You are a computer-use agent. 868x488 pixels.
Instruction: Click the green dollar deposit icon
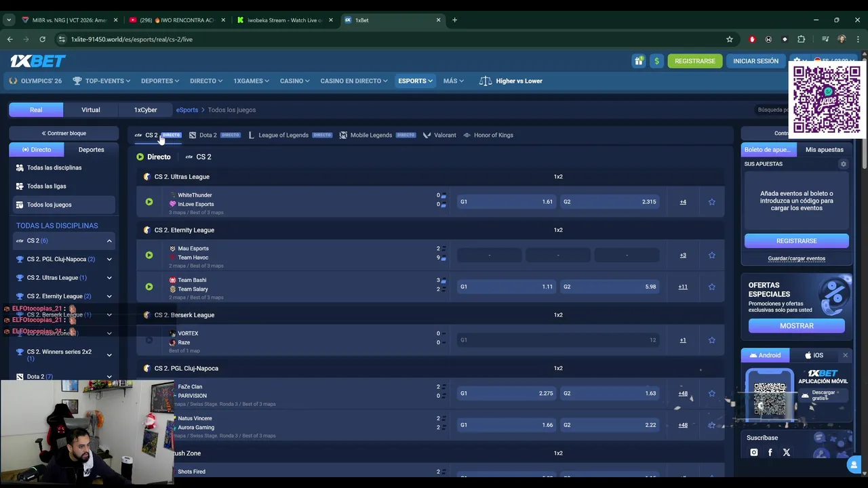(x=656, y=61)
